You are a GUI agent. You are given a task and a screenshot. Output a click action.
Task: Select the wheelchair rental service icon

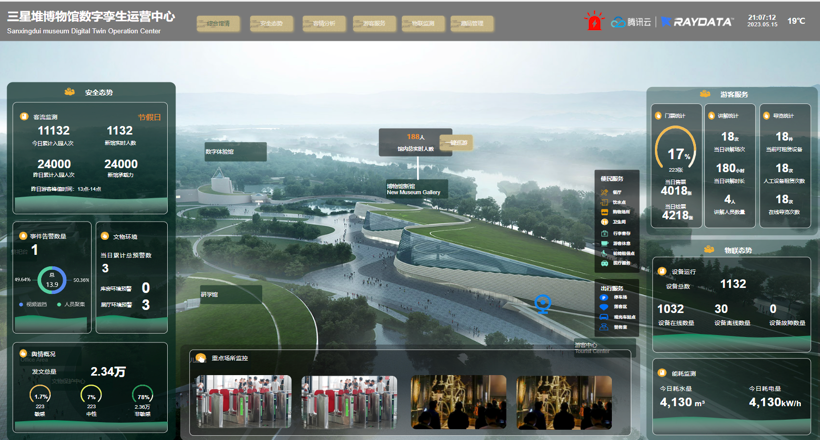pos(605,253)
